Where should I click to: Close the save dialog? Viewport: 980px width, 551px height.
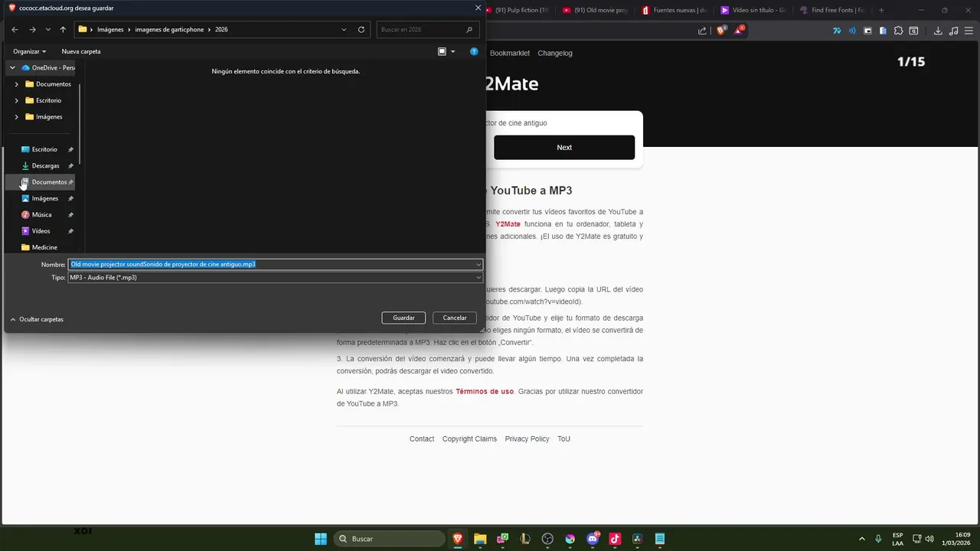[x=478, y=8]
